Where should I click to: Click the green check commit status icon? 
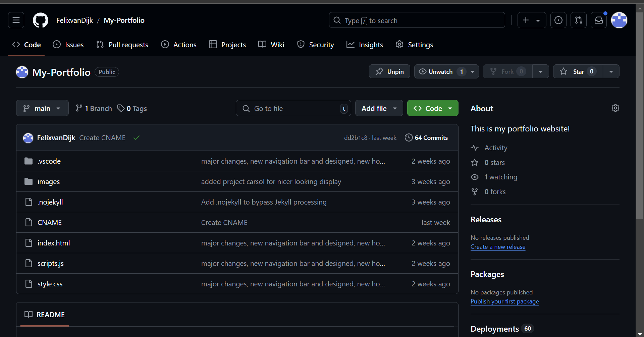pos(137,137)
